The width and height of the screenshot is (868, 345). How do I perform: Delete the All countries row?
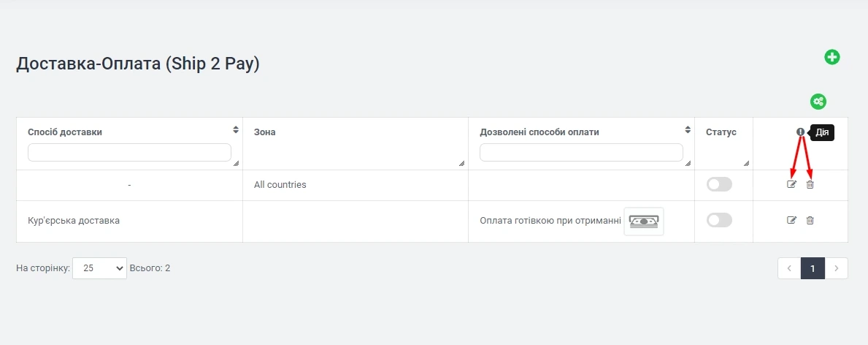[810, 184]
